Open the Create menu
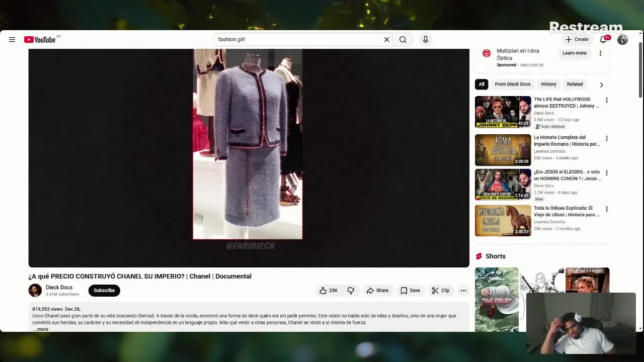Image resolution: width=644 pixels, height=362 pixels. (x=577, y=39)
